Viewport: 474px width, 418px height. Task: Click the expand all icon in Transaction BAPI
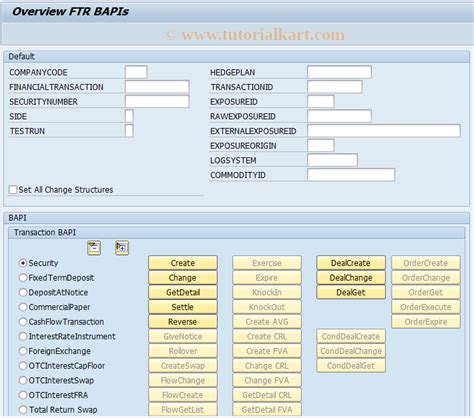click(122, 248)
